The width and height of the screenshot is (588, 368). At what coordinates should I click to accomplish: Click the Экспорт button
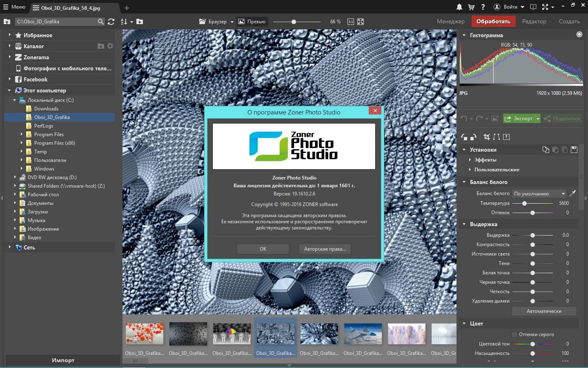pos(519,119)
